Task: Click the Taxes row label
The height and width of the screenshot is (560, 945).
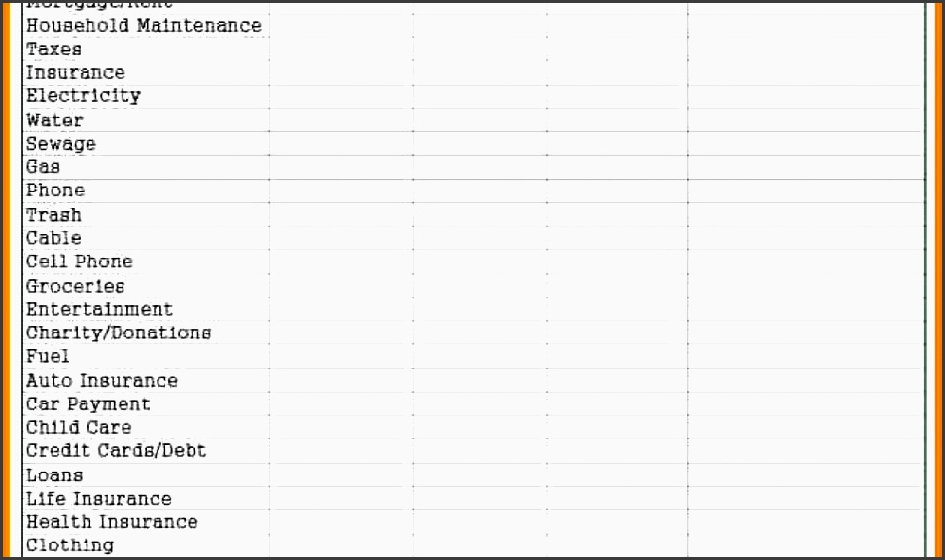Action: point(54,50)
